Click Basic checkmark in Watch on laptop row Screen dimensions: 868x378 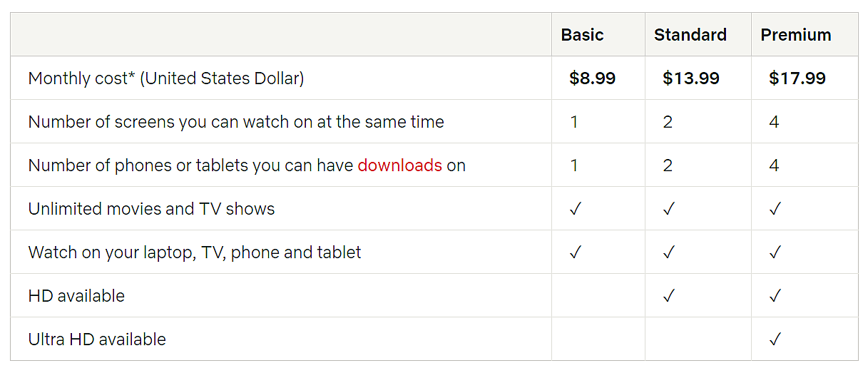click(576, 252)
